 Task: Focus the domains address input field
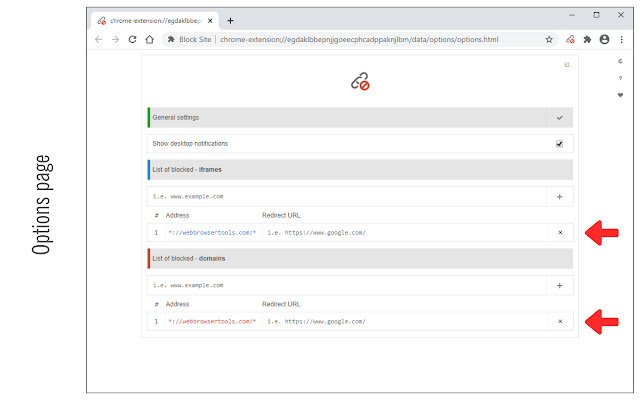tap(345, 285)
